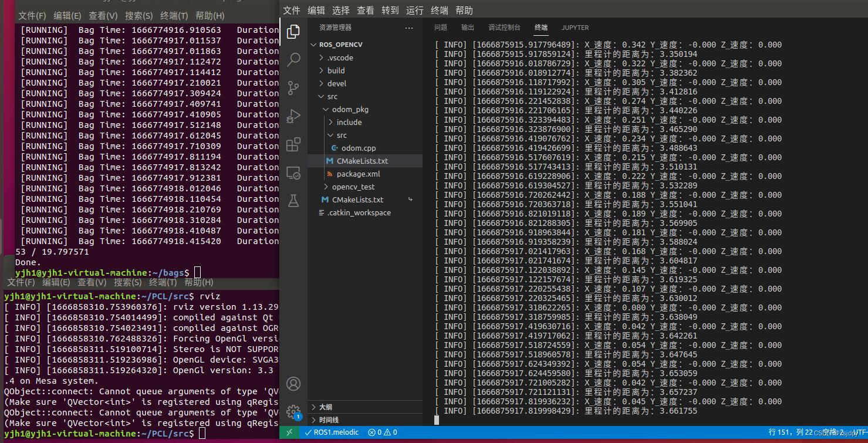The height and width of the screenshot is (443, 868).
Task: Open the Accounts menu icon
Action: point(293,384)
